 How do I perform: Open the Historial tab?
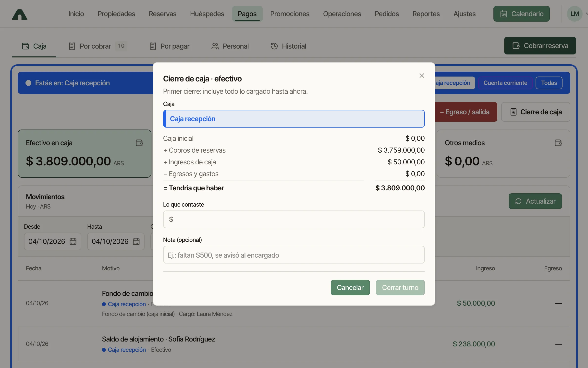click(288, 46)
